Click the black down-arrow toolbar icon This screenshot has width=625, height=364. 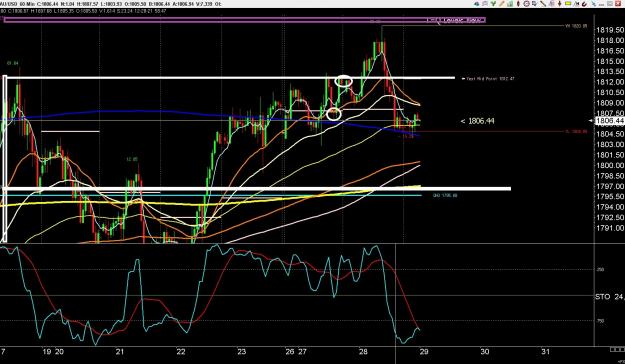tap(560, 4)
